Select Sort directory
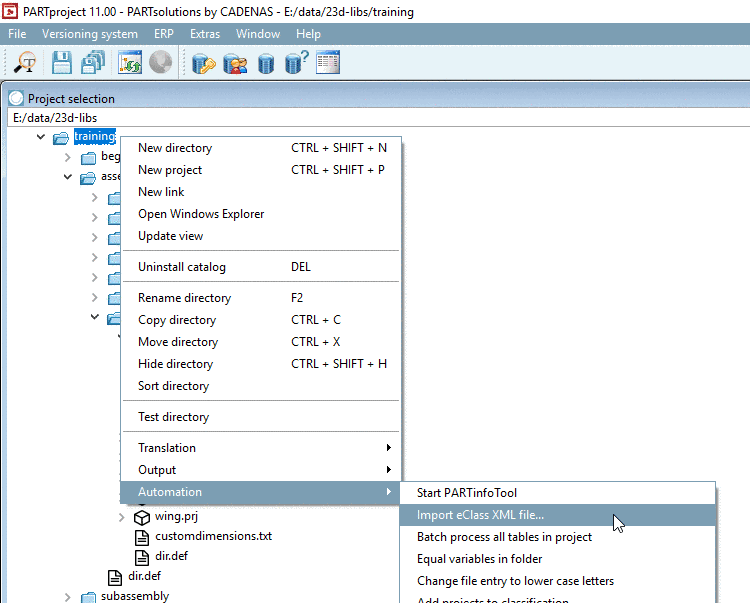The width and height of the screenshot is (750, 603). (261, 386)
